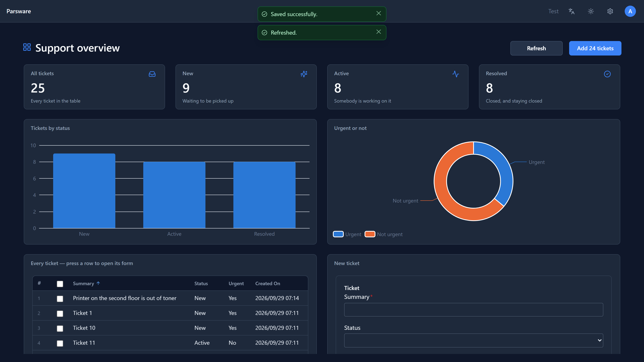
Task: Click activity pulse icon on Active card
Action: [455, 74]
